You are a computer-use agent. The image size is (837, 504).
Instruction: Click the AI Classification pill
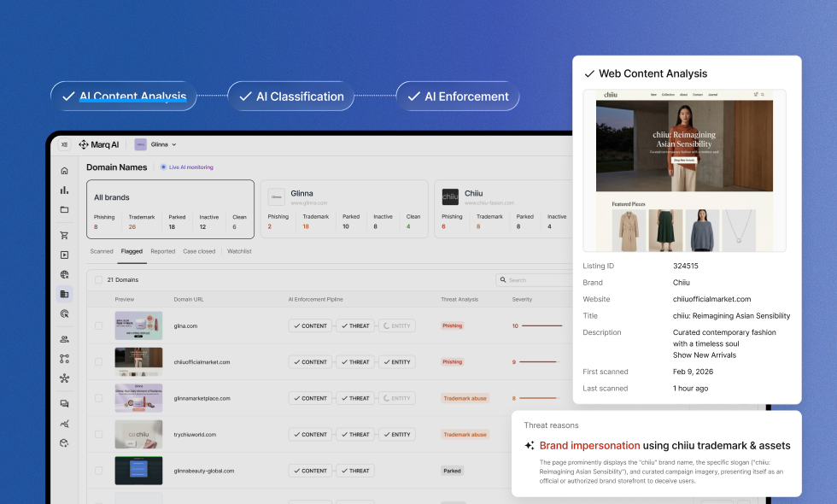point(291,96)
